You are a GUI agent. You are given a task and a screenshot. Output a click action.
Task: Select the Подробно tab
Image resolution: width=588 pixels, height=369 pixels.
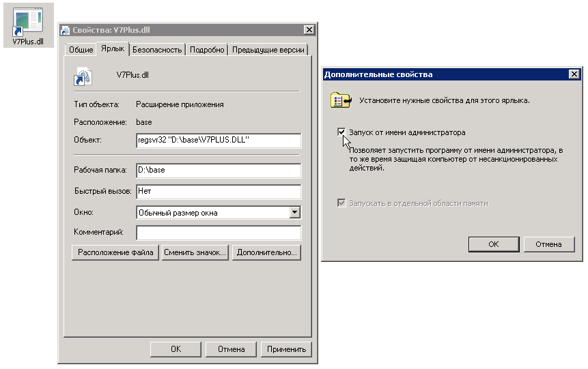pos(207,50)
